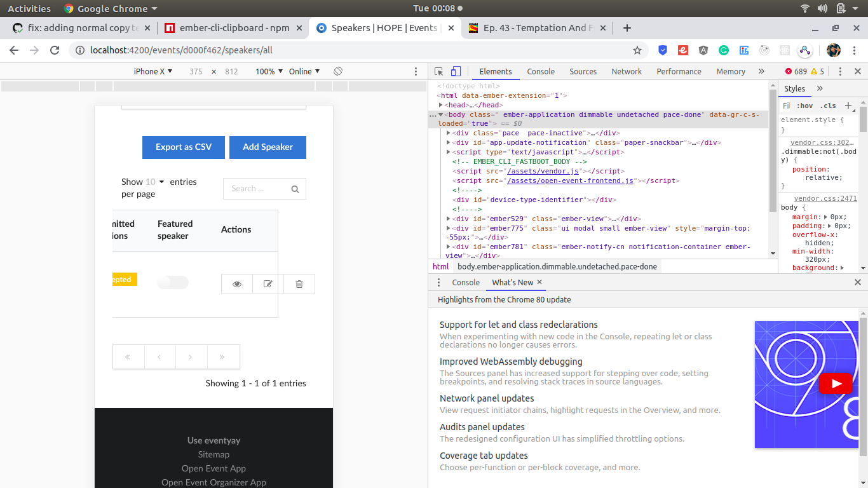Switch to the Network tab
868x488 pixels.
(627, 71)
